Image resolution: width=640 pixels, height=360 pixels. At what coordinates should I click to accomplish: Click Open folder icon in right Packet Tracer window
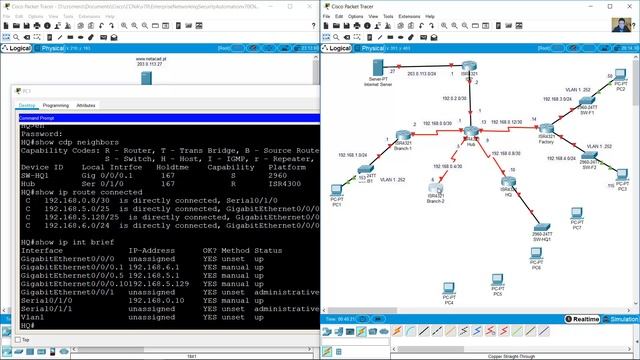click(x=336, y=26)
